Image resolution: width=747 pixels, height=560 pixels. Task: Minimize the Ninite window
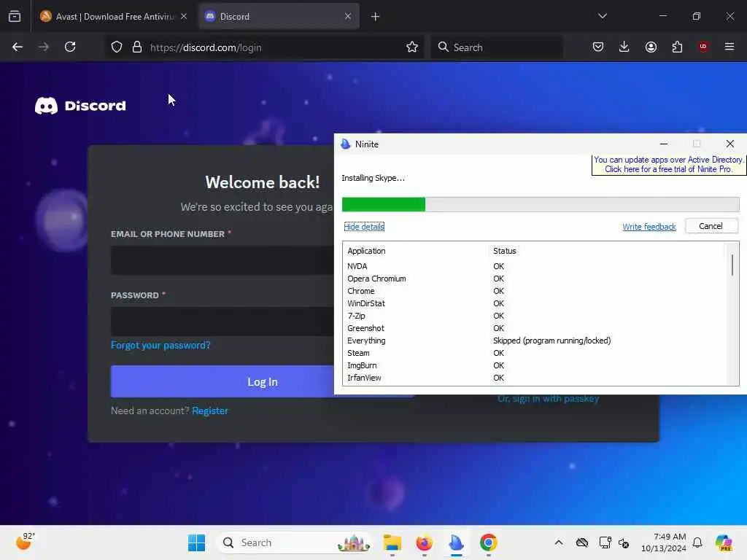point(664,144)
